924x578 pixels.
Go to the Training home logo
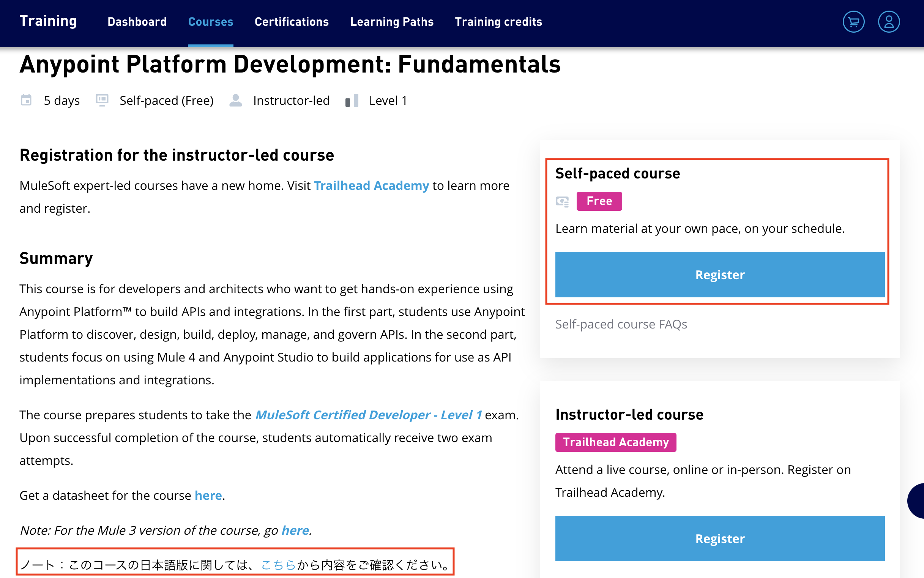[x=48, y=21]
